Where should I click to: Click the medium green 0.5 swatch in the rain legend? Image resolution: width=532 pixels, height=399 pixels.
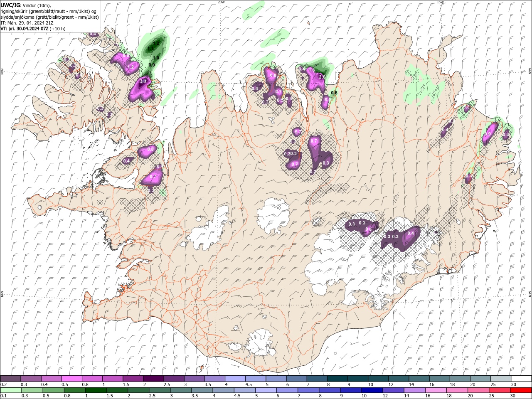pyautogui.click(x=53, y=390)
